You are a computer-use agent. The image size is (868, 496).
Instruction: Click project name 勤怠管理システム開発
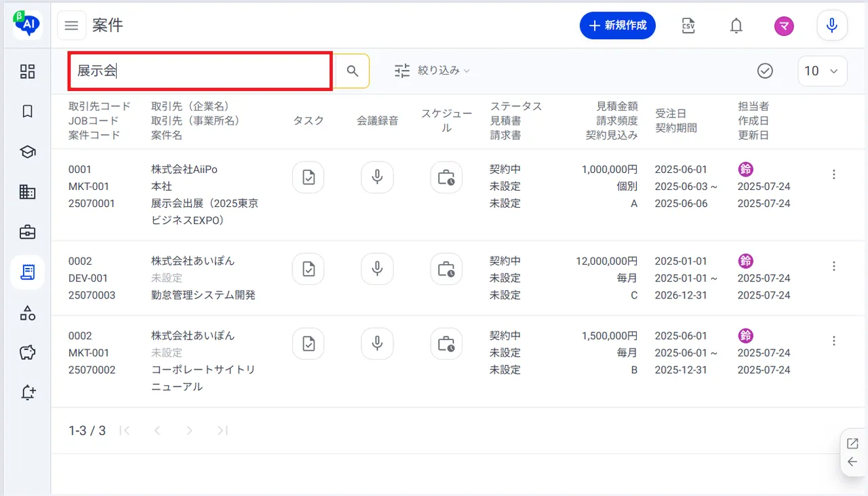click(x=203, y=295)
